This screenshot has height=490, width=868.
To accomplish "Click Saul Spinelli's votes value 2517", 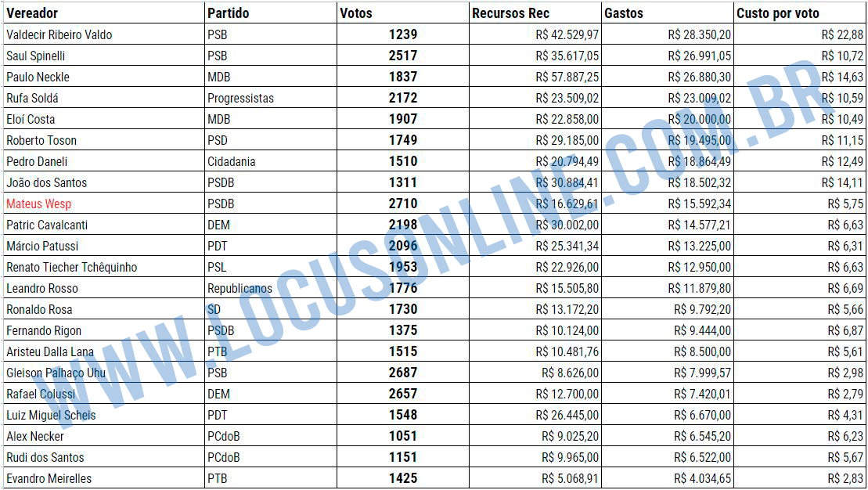I will point(403,56).
